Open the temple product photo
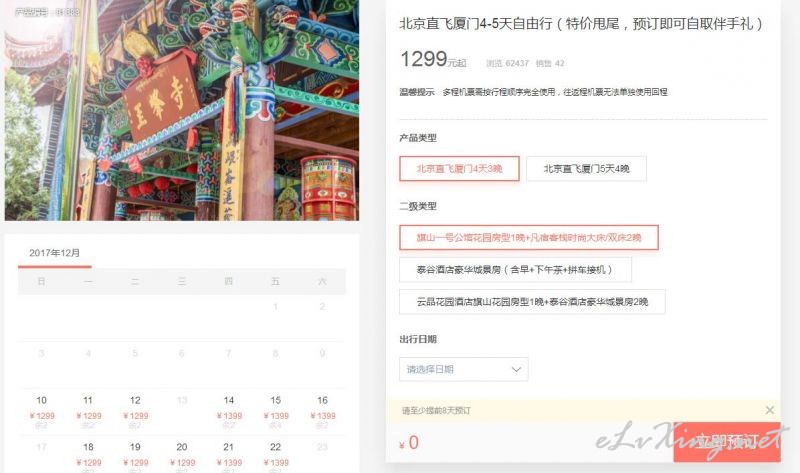800x473 pixels. (182, 110)
